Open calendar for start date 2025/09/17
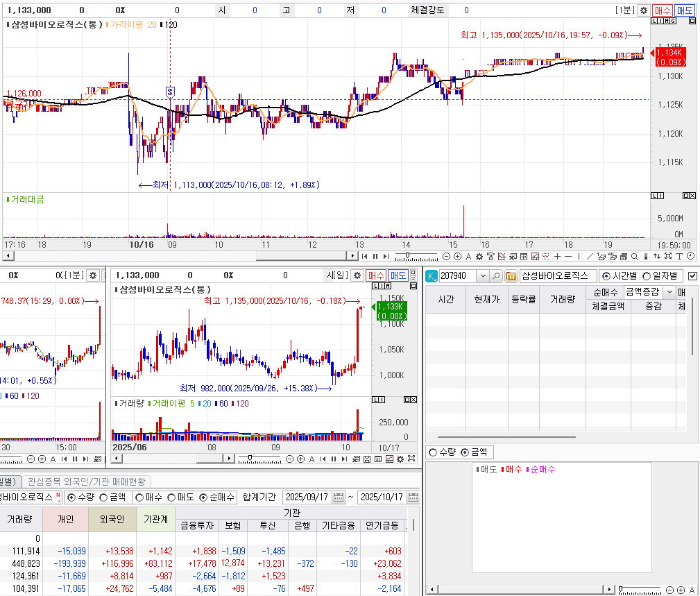 coord(339,497)
